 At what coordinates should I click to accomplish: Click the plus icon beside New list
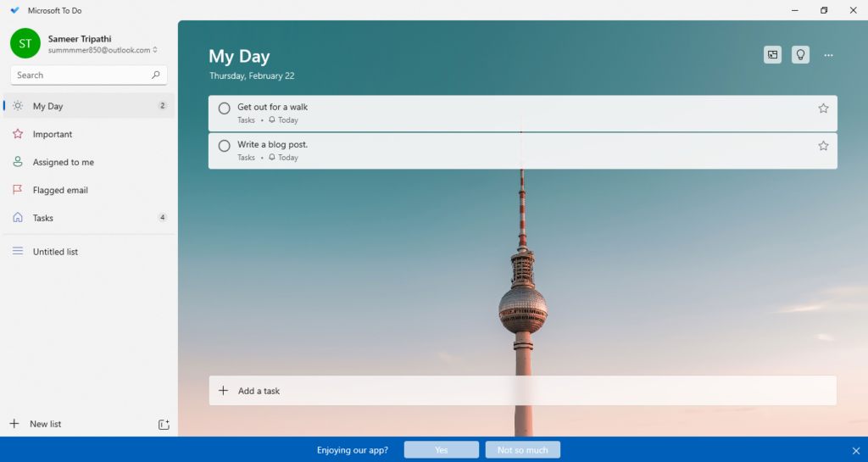pyautogui.click(x=14, y=424)
